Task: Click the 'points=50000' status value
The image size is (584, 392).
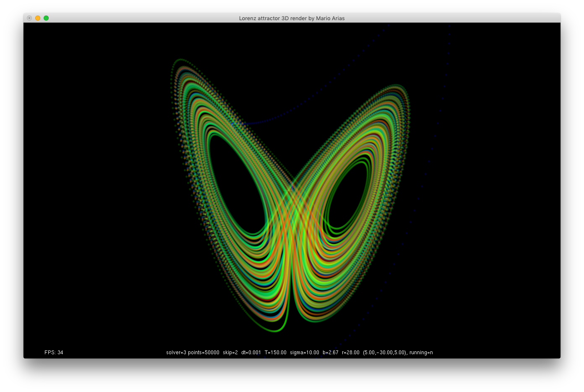Action: click(x=204, y=353)
